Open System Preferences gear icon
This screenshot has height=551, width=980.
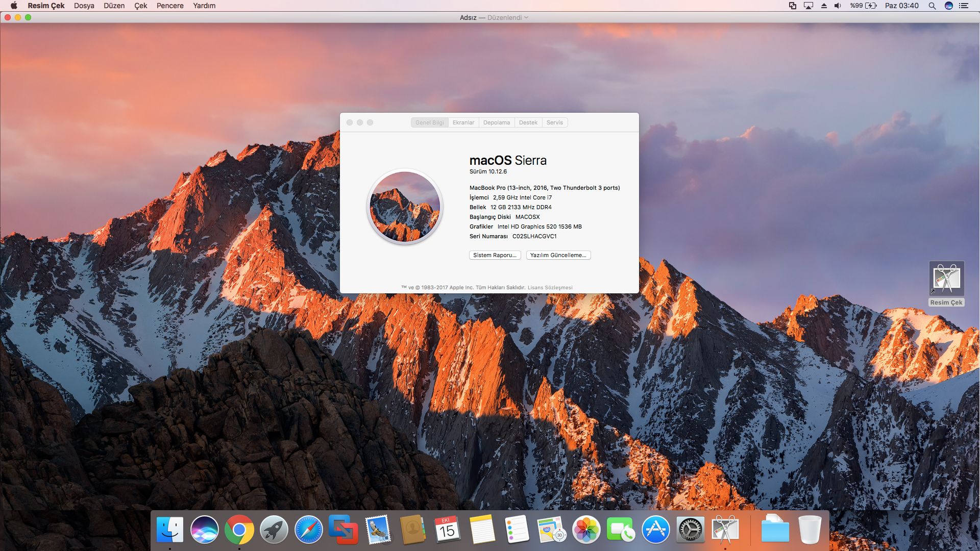click(x=690, y=530)
